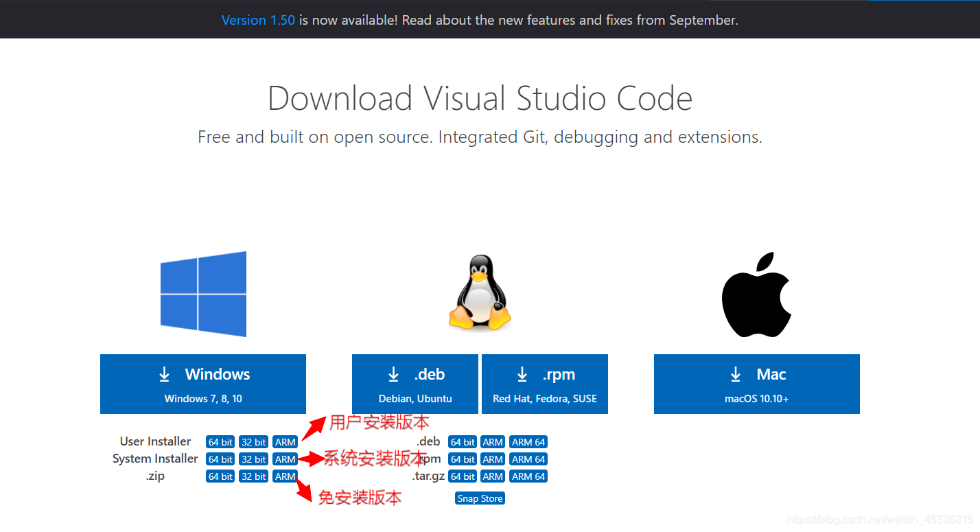Click the "System Installer" label
This screenshot has height=532, width=980.
click(x=155, y=459)
